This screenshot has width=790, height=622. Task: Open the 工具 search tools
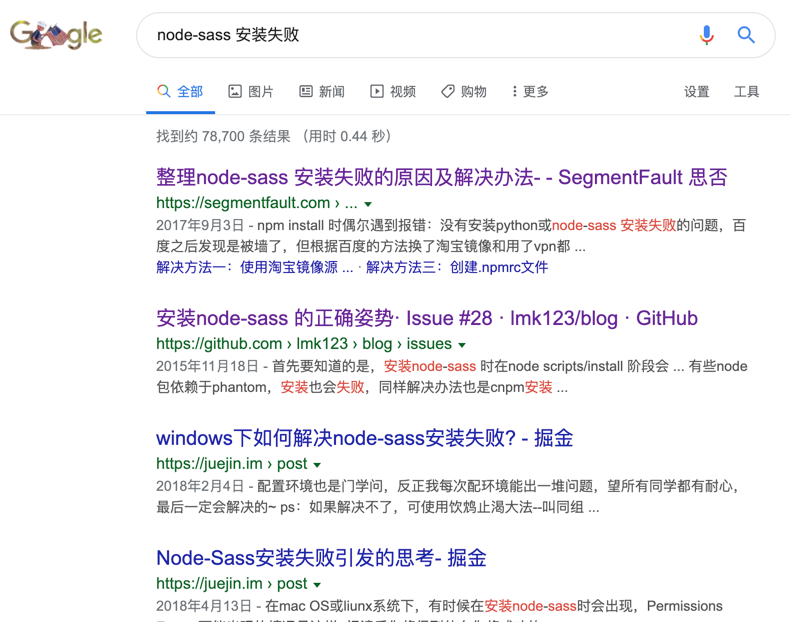coord(746,91)
